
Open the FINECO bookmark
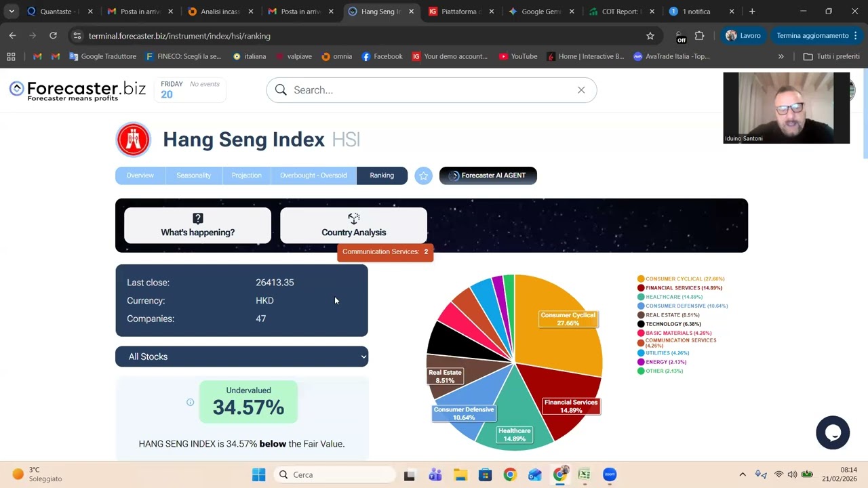click(184, 56)
